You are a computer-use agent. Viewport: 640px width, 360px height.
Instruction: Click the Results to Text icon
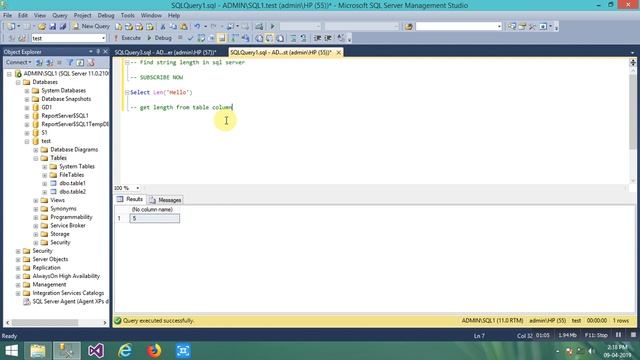pos(259,38)
